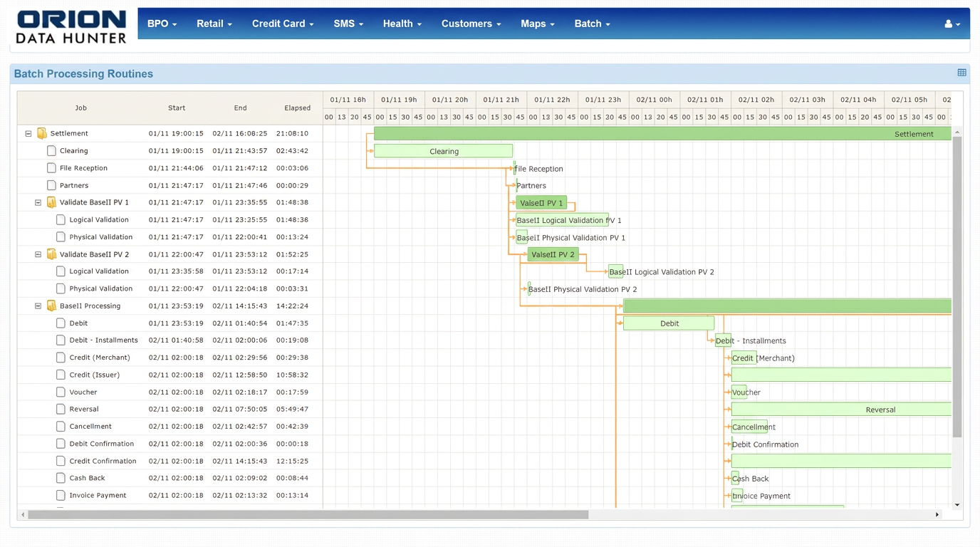Click the Partners document icon
Viewport: 980px width, 547px height.
pyautogui.click(x=51, y=185)
